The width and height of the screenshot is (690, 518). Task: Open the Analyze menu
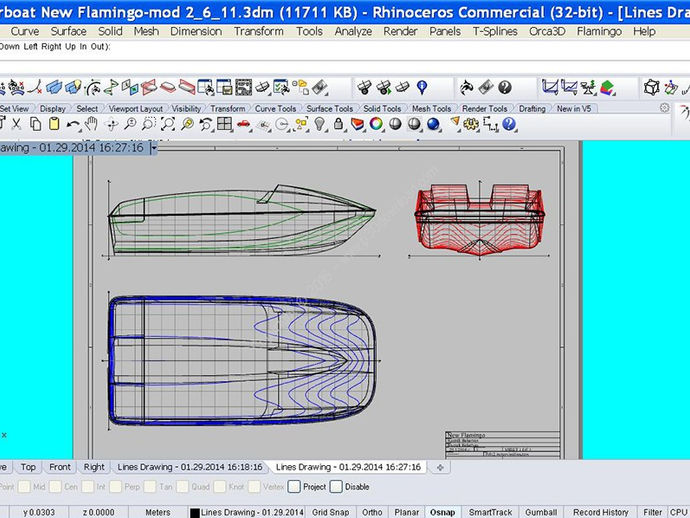point(353,31)
